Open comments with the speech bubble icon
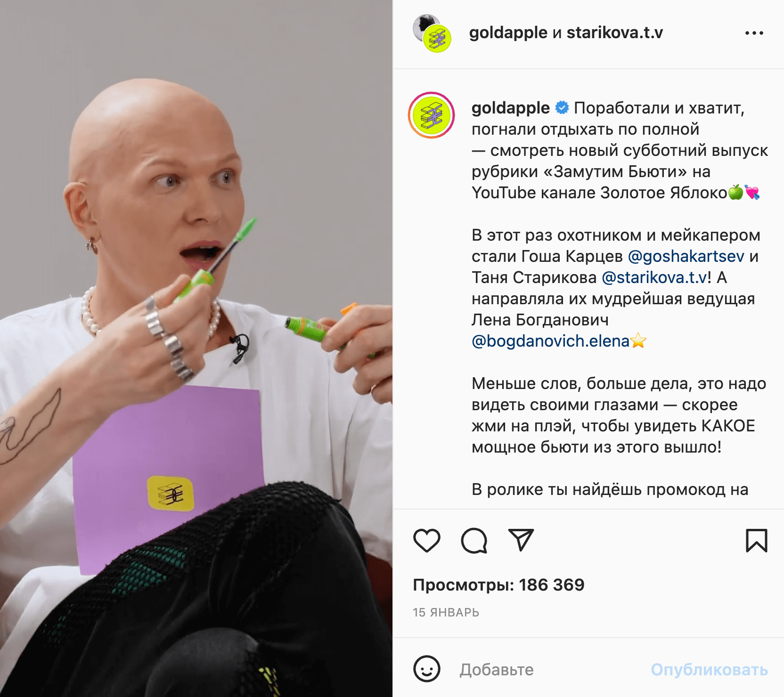The image size is (784, 697). [x=474, y=540]
